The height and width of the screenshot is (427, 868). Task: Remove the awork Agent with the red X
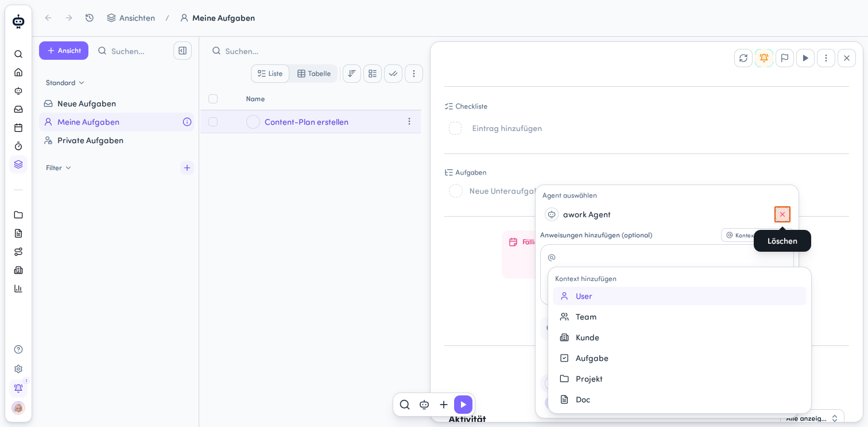pyautogui.click(x=782, y=214)
